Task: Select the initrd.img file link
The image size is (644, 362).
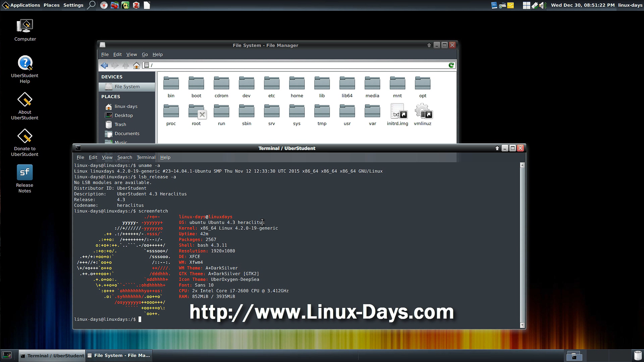Action: [x=398, y=115]
